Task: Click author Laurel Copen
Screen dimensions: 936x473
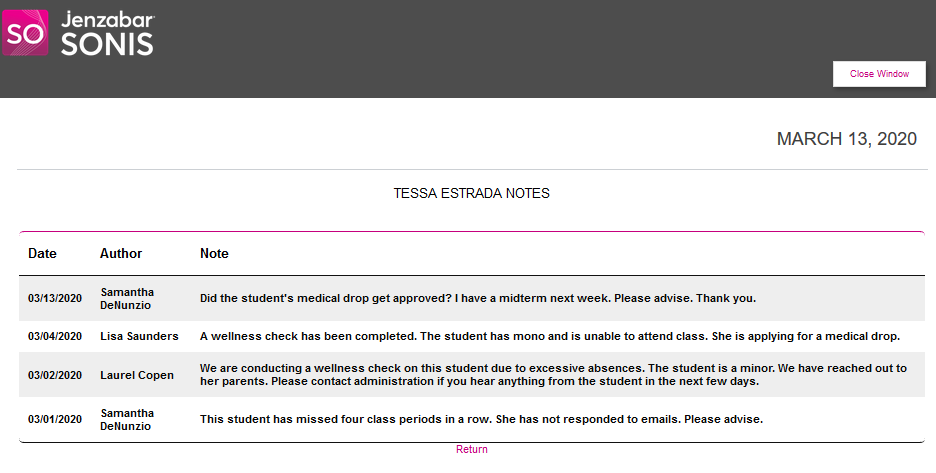Action: [x=137, y=375]
